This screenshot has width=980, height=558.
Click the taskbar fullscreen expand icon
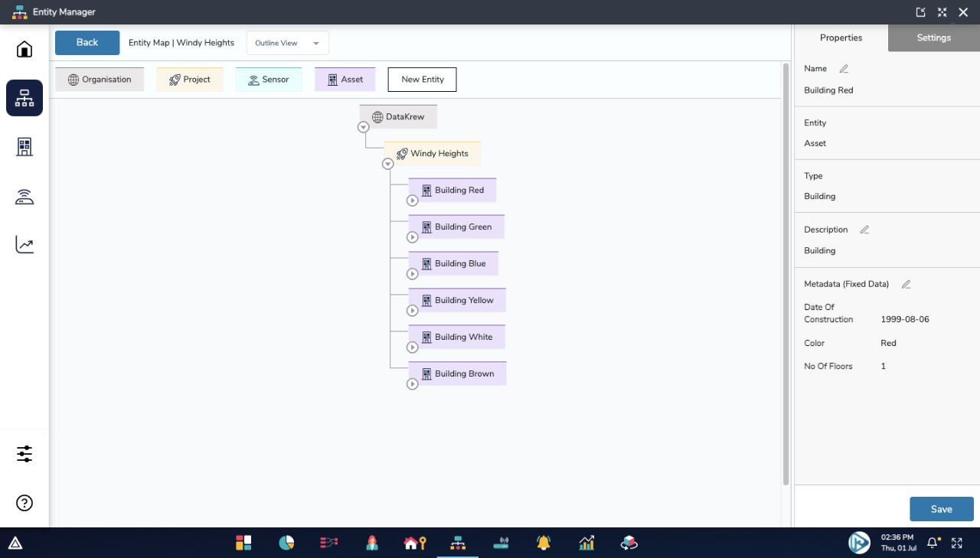956,543
